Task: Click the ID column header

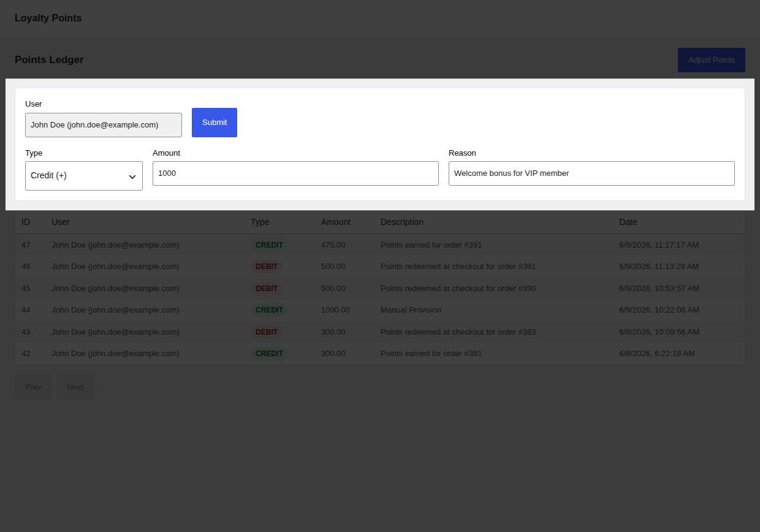Action: point(26,222)
